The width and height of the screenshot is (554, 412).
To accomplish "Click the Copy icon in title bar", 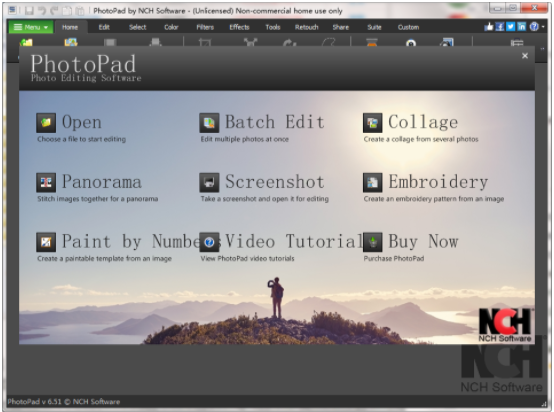I will 67,11.
